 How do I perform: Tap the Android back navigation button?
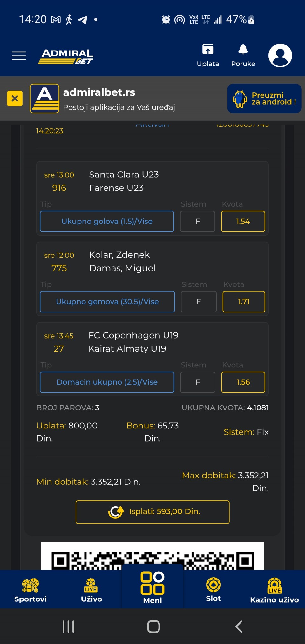click(239, 627)
